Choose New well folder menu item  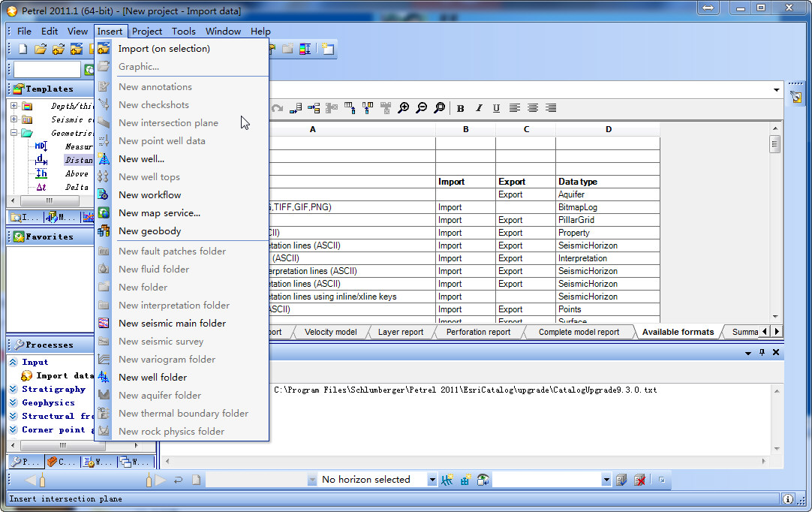click(x=182, y=378)
